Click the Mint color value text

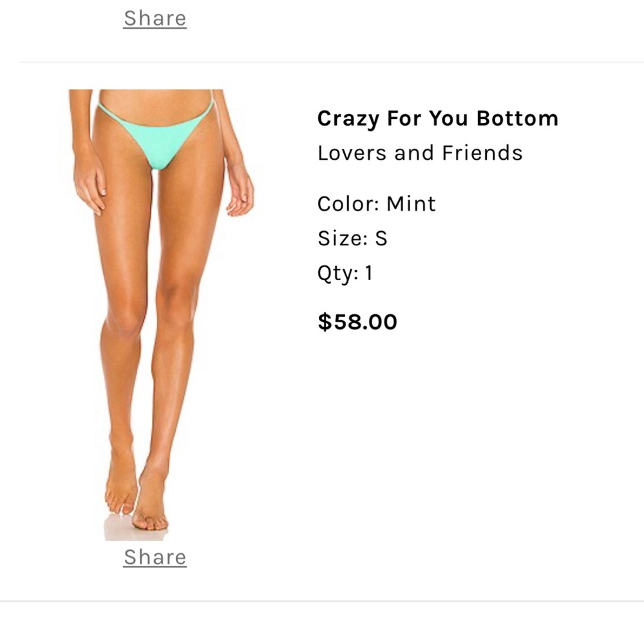(410, 204)
